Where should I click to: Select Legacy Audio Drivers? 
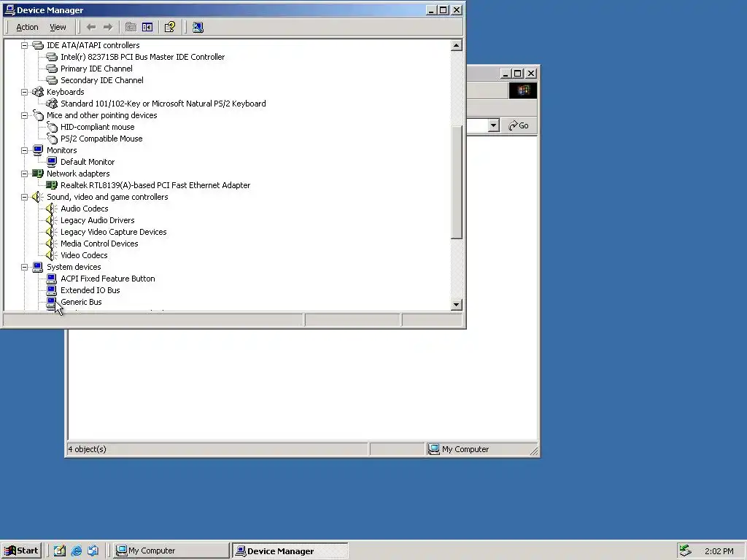(97, 220)
